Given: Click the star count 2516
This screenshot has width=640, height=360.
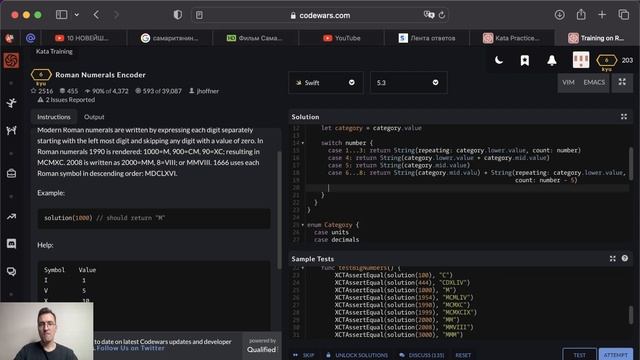Looking at the screenshot, I should (42, 91).
